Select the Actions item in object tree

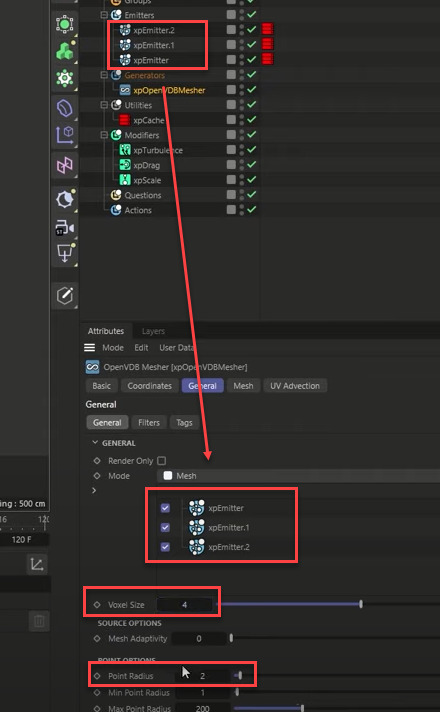[x=138, y=210]
